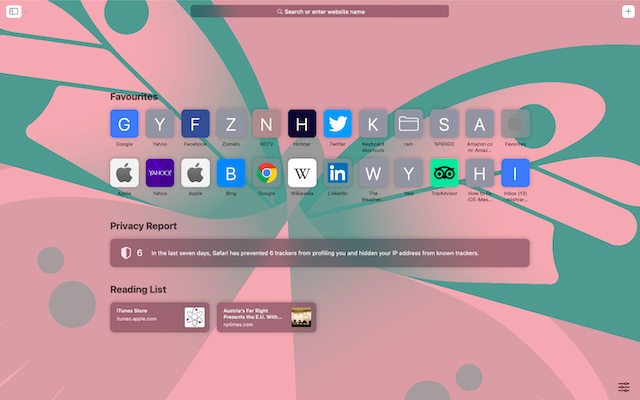Add a new tab with plus button
Viewport: 640px width, 400px height.
[628, 11]
